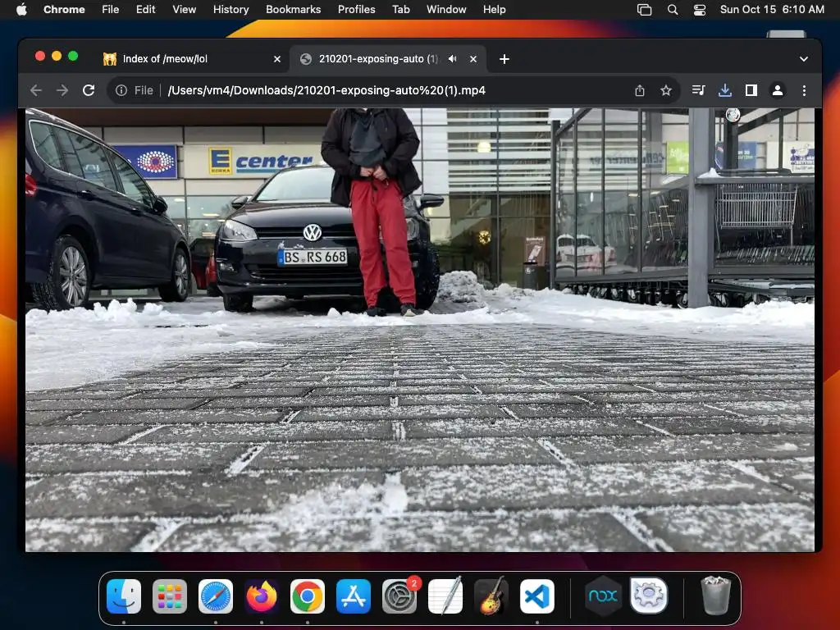Bookmark this tab with the star
The height and width of the screenshot is (630, 840).
666,90
